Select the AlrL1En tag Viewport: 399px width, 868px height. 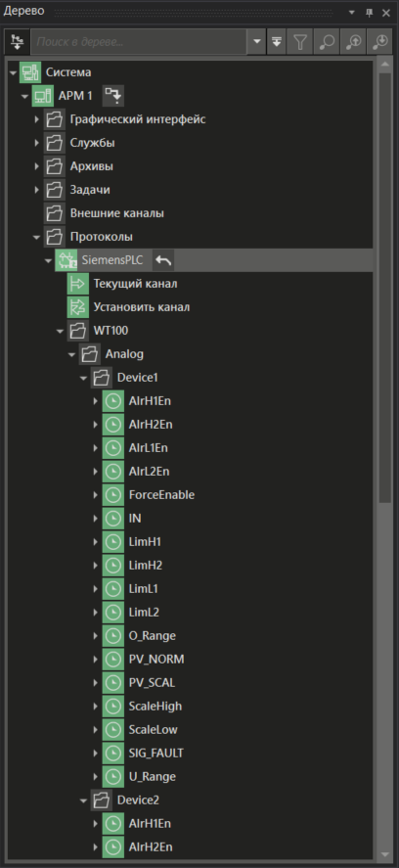point(149,448)
